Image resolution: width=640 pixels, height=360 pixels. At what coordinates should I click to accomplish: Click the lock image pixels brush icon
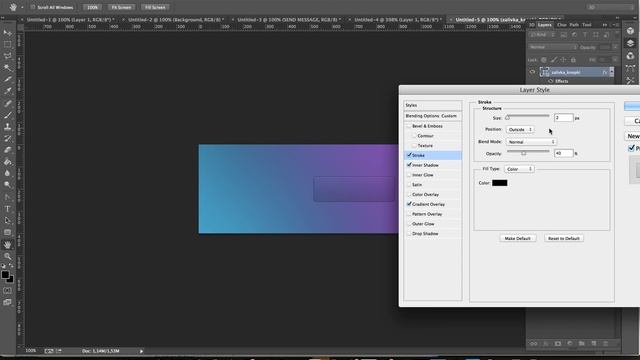click(553, 60)
